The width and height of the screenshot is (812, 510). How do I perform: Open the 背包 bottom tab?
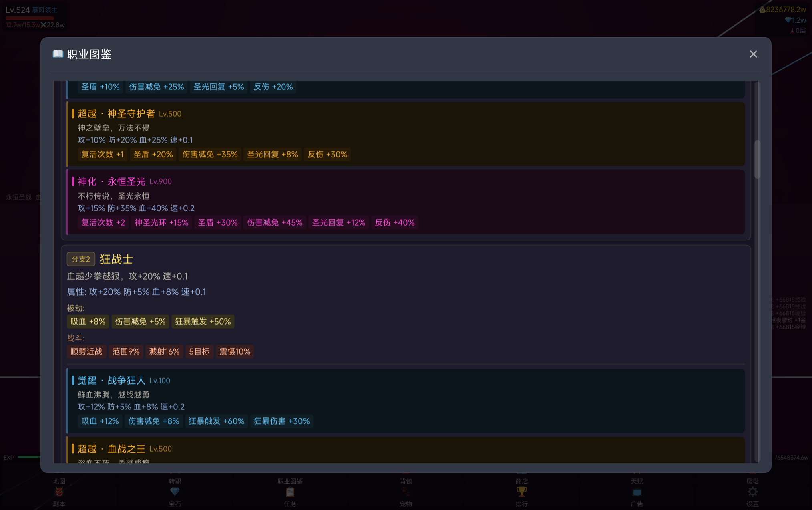click(406, 481)
